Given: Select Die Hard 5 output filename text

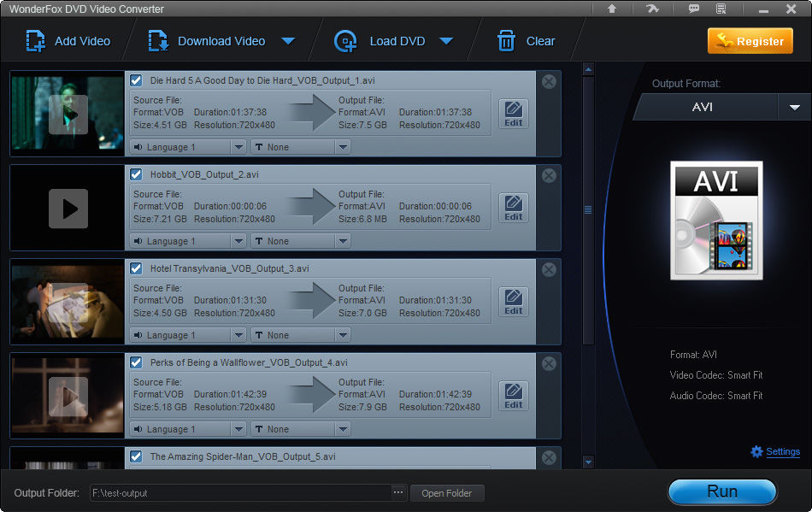Looking at the screenshot, I should pos(262,80).
